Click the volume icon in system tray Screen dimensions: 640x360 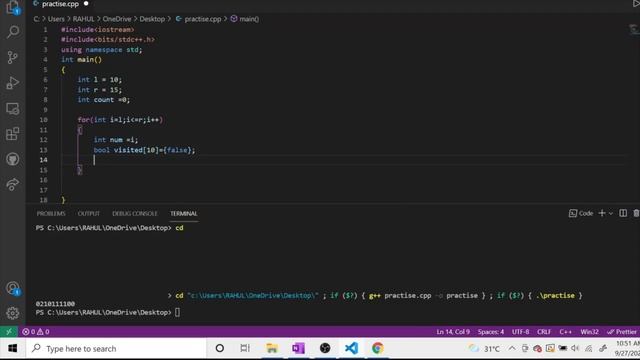(576, 348)
